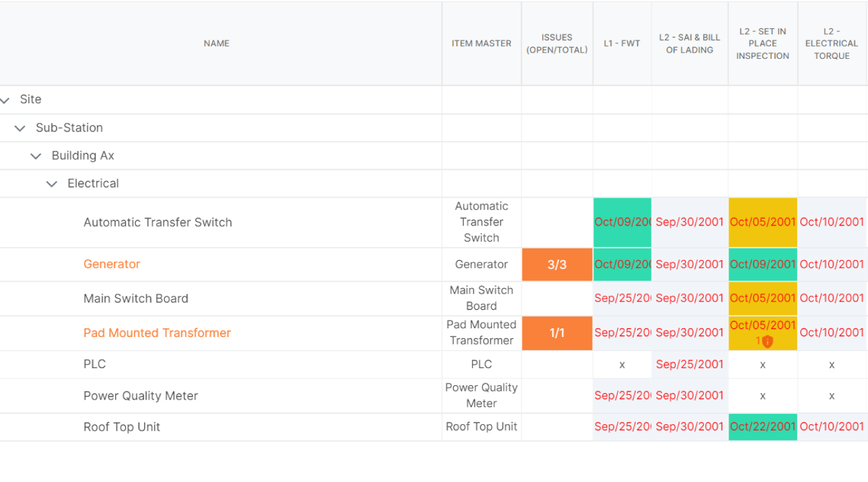Select the Automatic Transfer Switch row name
Viewport: 868px width, 482px height.
[157, 222]
